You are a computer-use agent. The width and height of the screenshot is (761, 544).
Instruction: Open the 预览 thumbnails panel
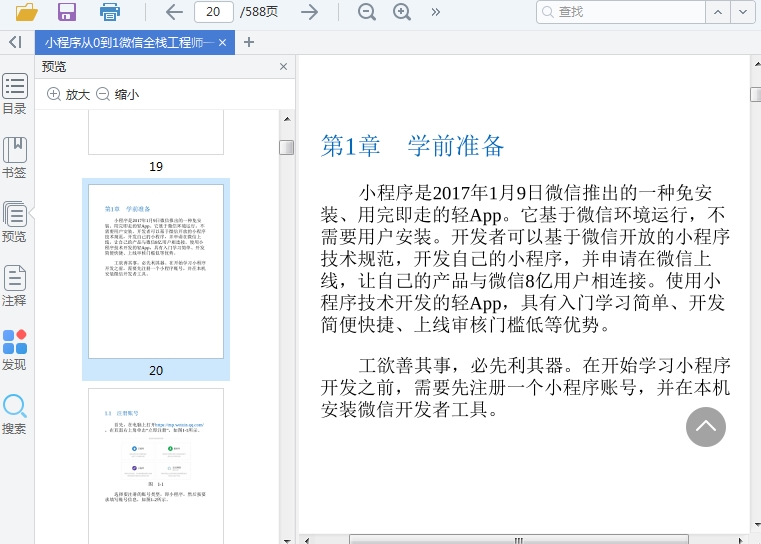pos(15,222)
